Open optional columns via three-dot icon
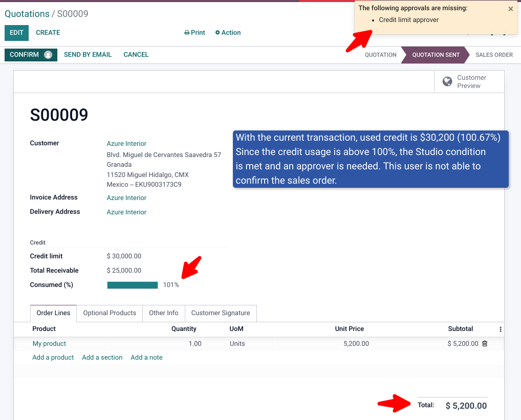 click(500, 329)
